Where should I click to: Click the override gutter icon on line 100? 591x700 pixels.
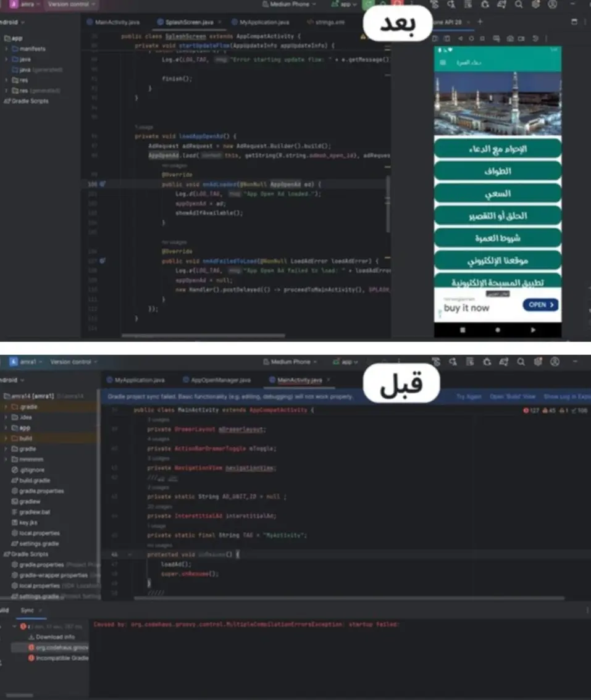tap(103, 184)
